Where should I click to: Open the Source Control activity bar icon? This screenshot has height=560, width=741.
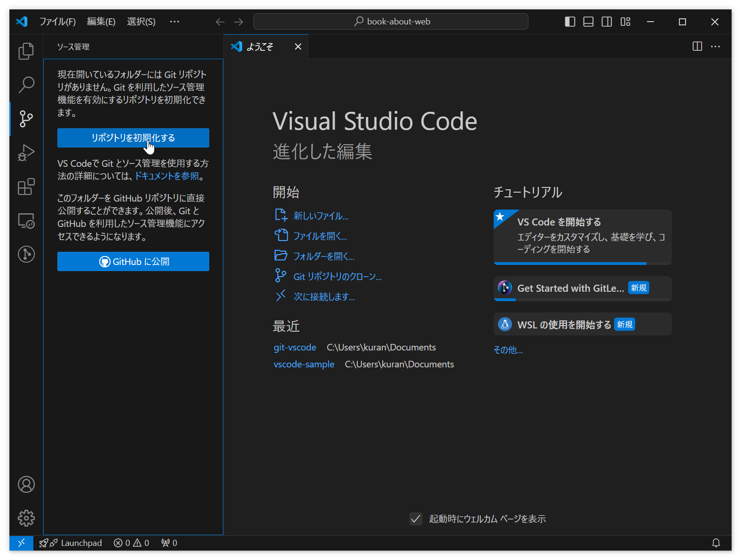tap(26, 119)
